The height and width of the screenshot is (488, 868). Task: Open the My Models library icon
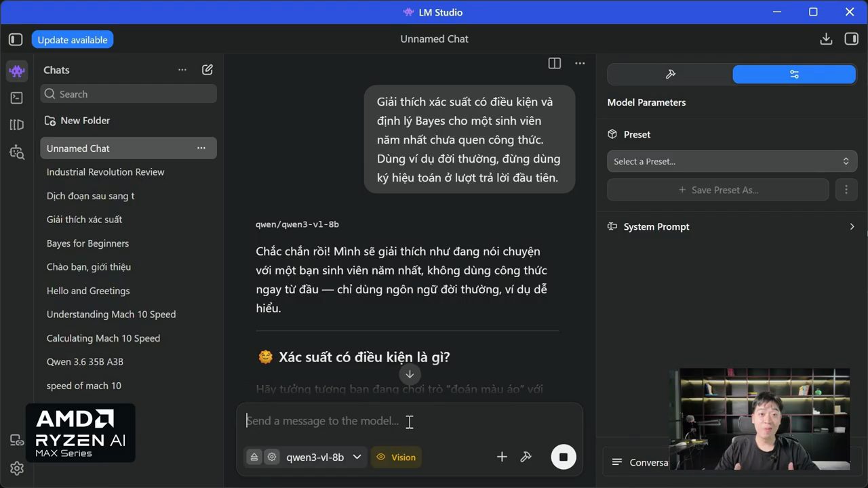tap(17, 125)
